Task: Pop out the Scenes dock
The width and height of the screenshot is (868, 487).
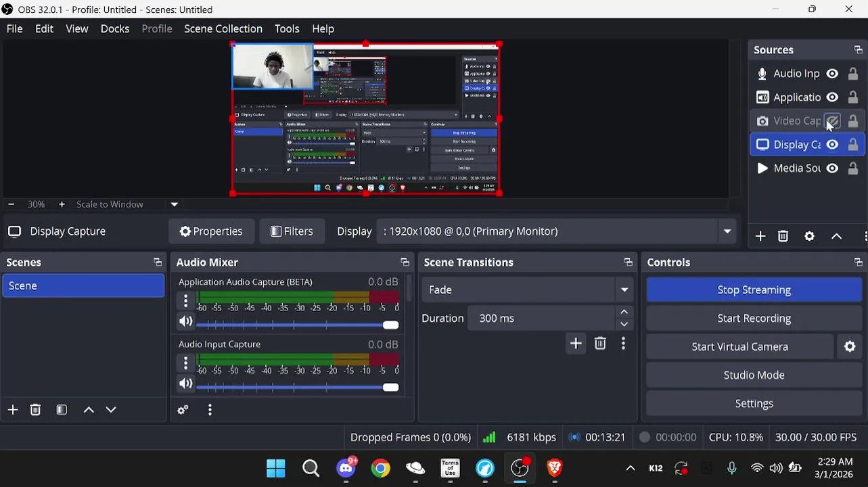Action: coord(158,262)
